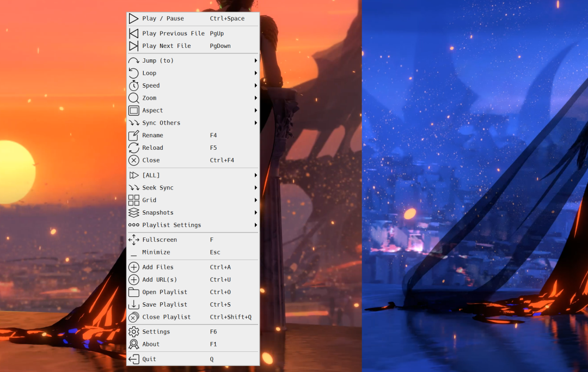This screenshot has width=588, height=372.
Task: Click the Snapshots layers icon
Action: (x=133, y=212)
